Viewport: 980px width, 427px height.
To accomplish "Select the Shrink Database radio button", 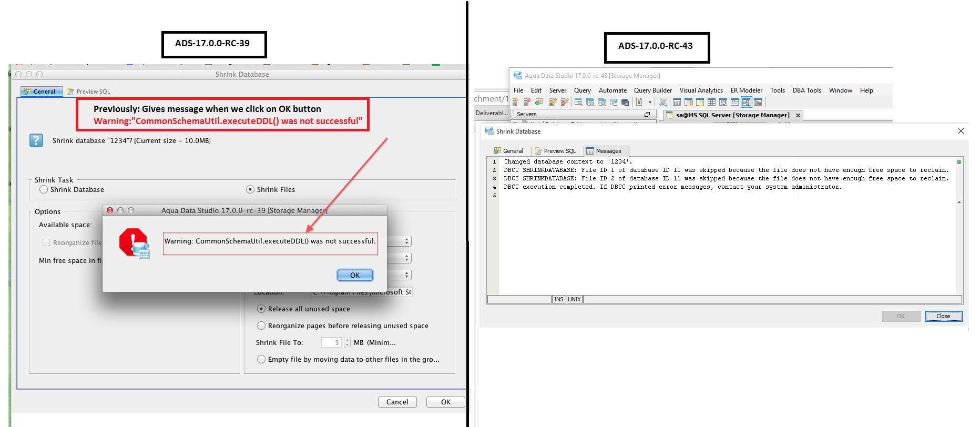I will point(44,189).
